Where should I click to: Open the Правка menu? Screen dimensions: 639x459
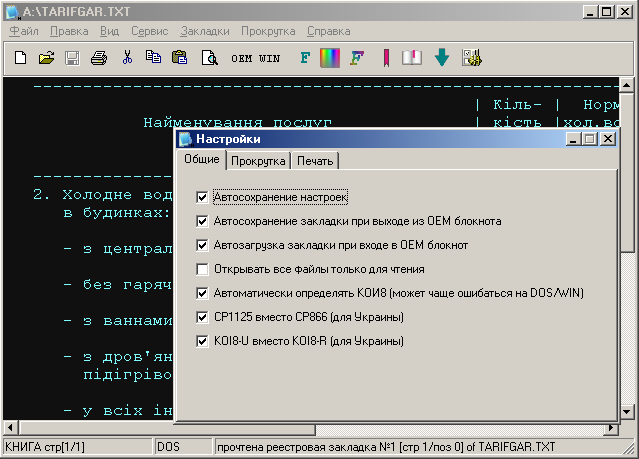coord(69,31)
